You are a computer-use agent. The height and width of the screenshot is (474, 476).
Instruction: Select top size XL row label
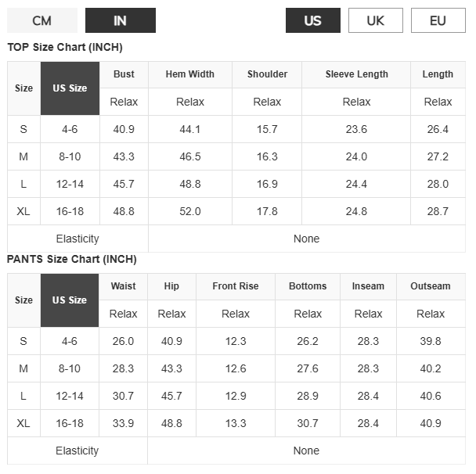tap(23, 211)
